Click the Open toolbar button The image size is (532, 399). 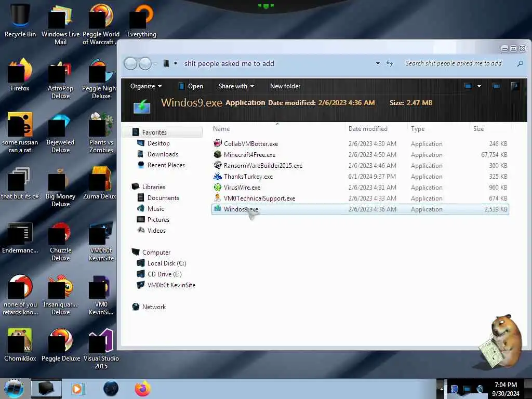click(191, 86)
